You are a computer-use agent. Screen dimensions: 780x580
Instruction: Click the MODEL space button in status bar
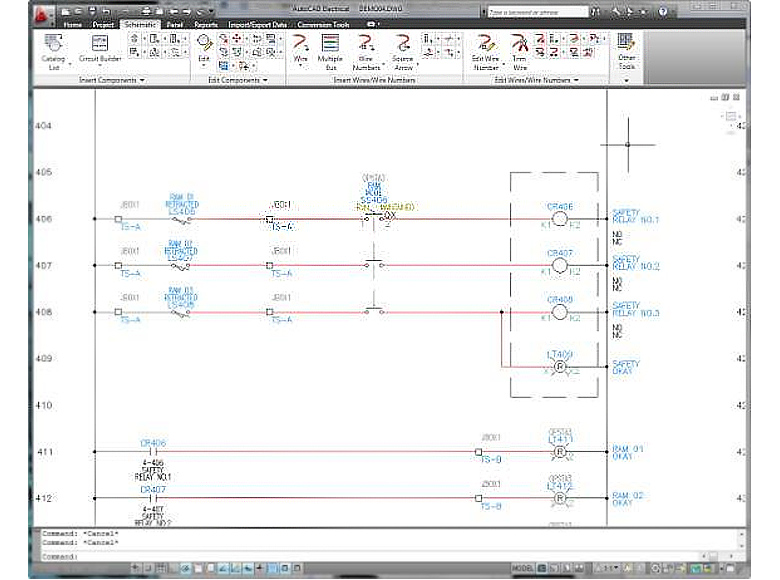[523, 568]
